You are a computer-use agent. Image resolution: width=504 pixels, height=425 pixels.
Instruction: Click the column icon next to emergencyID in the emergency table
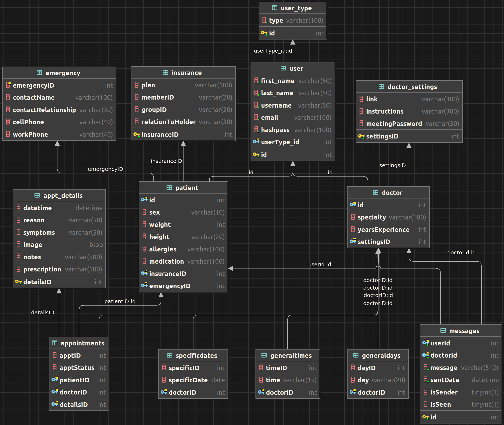pyautogui.click(x=8, y=85)
